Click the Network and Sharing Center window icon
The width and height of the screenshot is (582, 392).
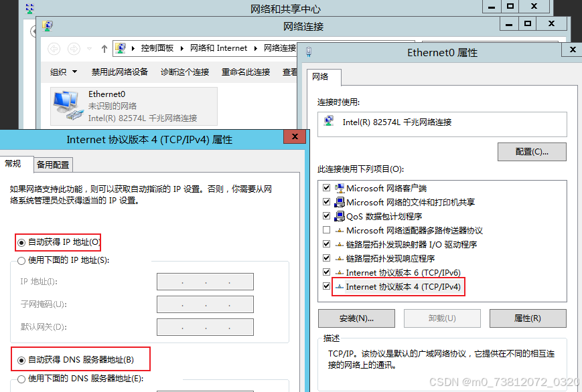coord(30,8)
